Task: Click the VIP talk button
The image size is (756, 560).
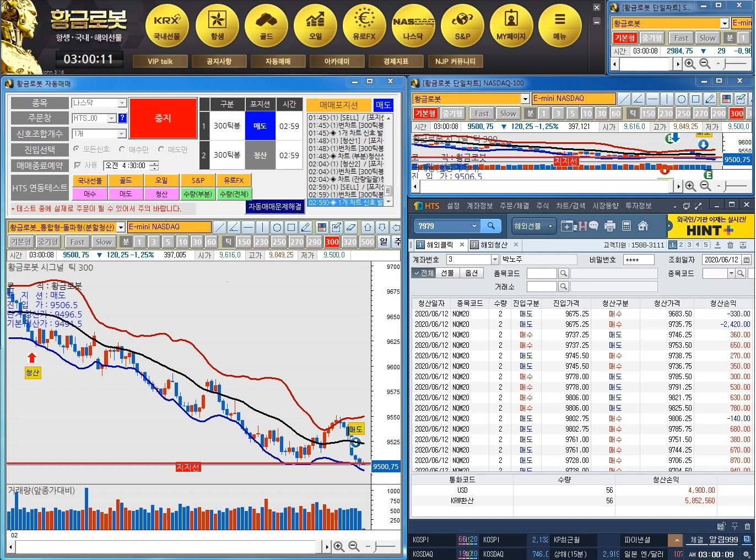Action: point(160,61)
